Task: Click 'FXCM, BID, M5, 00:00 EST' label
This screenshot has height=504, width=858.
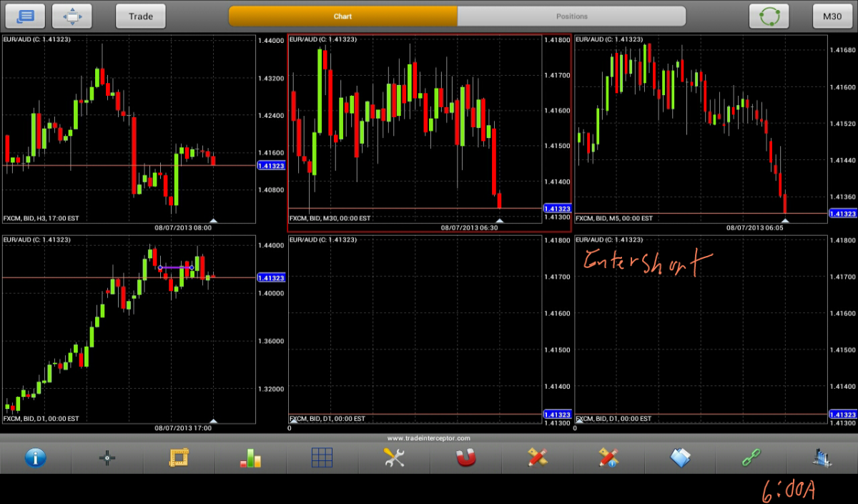Action: 614,218
